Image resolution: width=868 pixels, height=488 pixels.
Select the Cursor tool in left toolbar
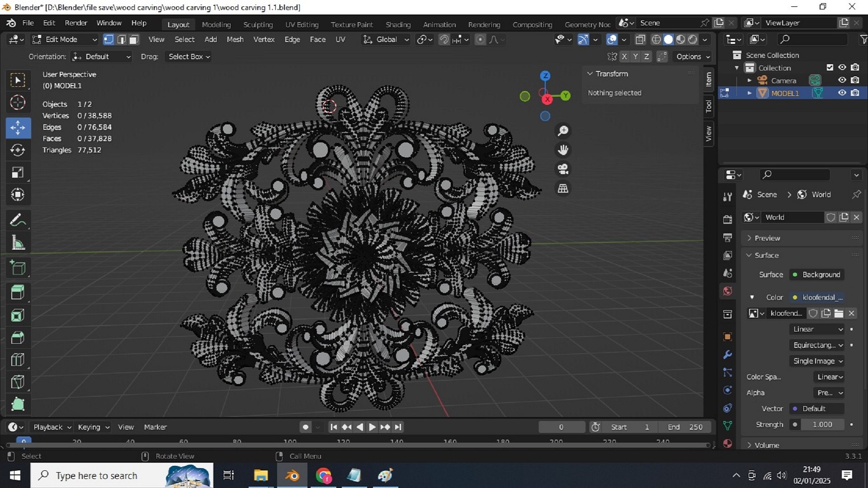[x=18, y=103]
